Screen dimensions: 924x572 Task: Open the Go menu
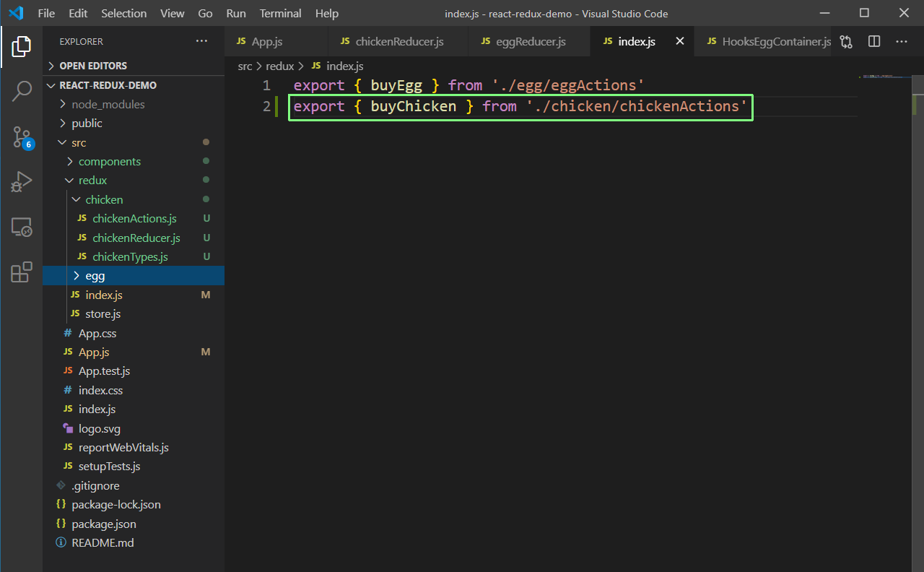[205, 13]
